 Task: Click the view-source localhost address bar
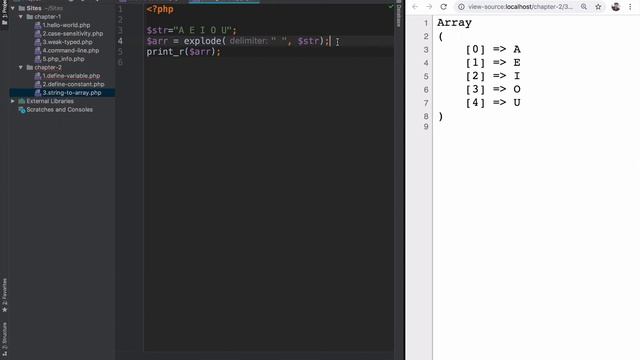pyautogui.click(x=520, y=7)
